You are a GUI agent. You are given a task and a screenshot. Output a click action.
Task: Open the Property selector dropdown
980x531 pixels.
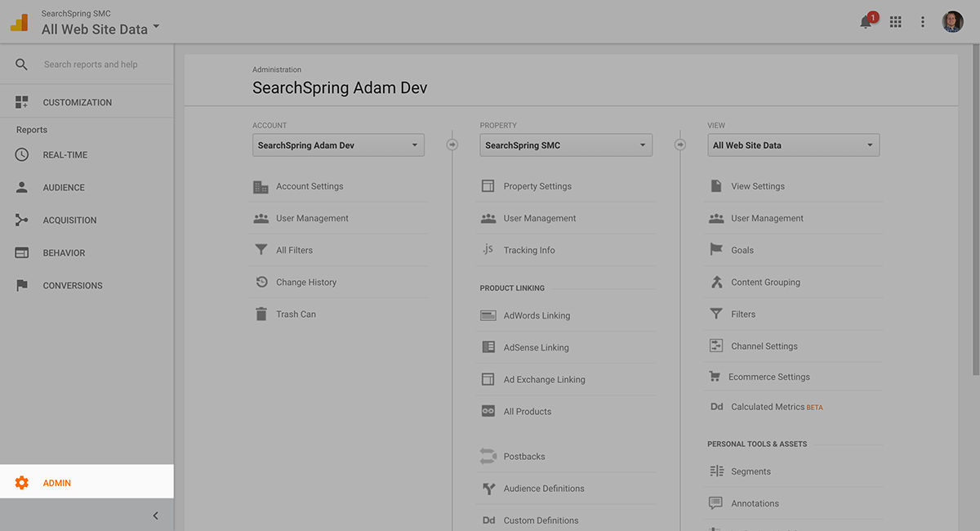(x=566, y=145)
